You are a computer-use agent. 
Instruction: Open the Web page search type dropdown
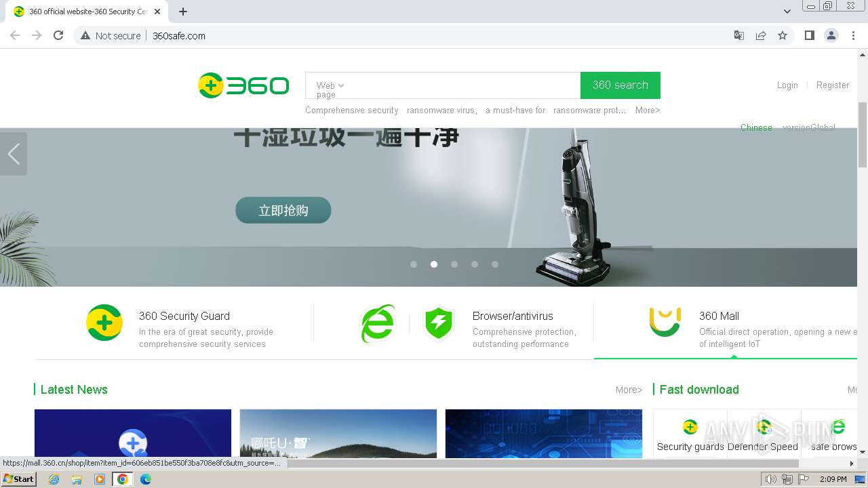point(330,89)
